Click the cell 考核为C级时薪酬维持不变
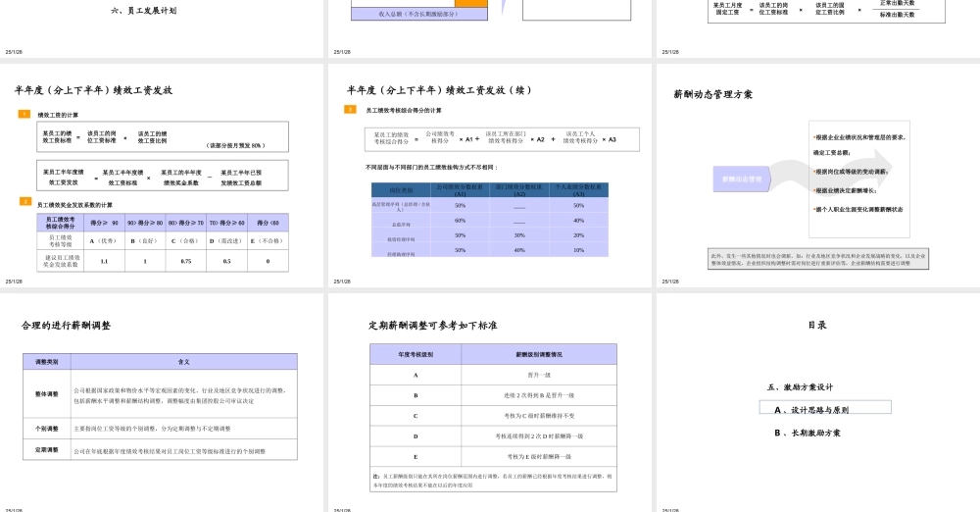The height and width of the screenshot is (512, 980). point(539,416)
